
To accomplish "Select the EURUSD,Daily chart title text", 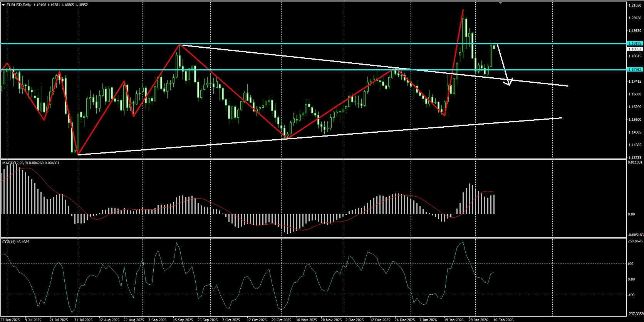I will [x=18, y=5].
